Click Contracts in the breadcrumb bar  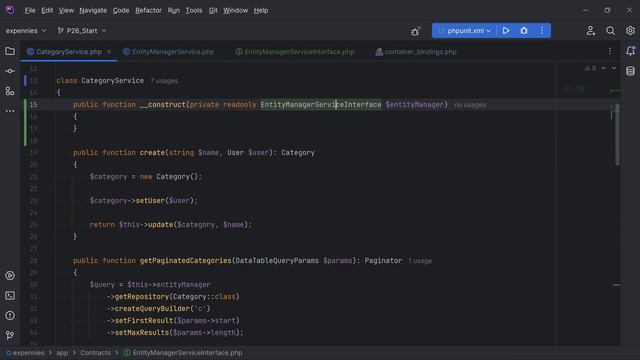[95, 353]
